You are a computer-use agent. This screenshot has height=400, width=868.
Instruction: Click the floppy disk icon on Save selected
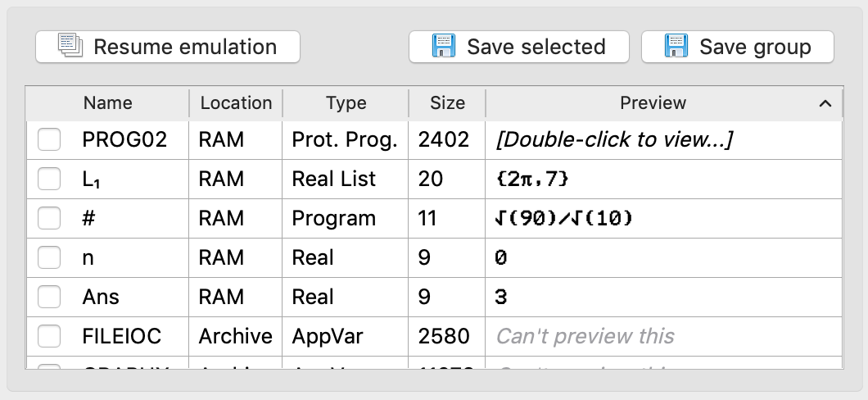[x=443, y=46]
